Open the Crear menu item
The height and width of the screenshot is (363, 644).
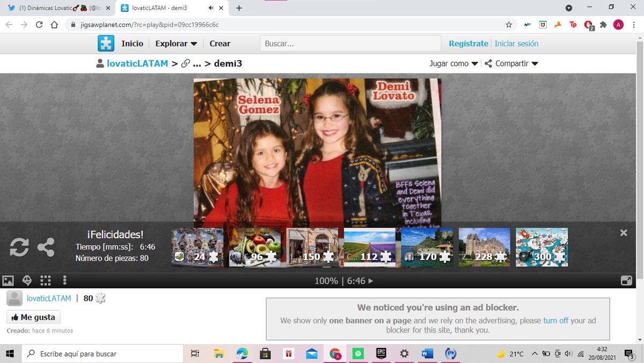point(220,43)
